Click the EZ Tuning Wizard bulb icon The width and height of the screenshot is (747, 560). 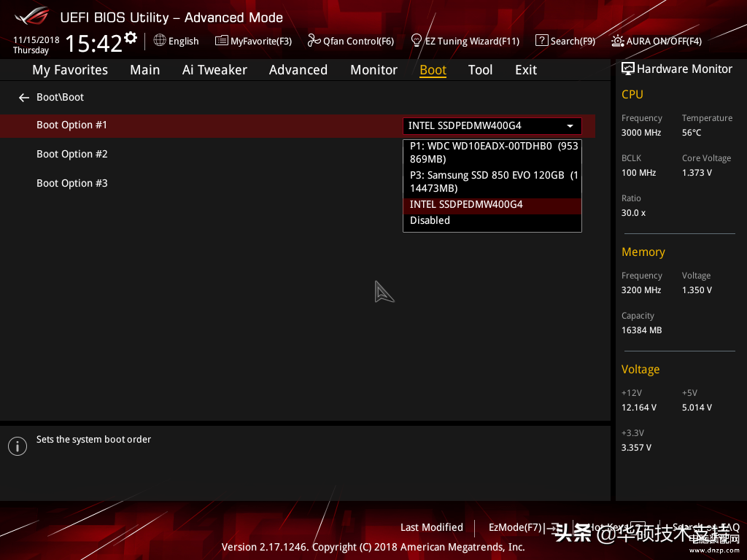tap(417, 41)
